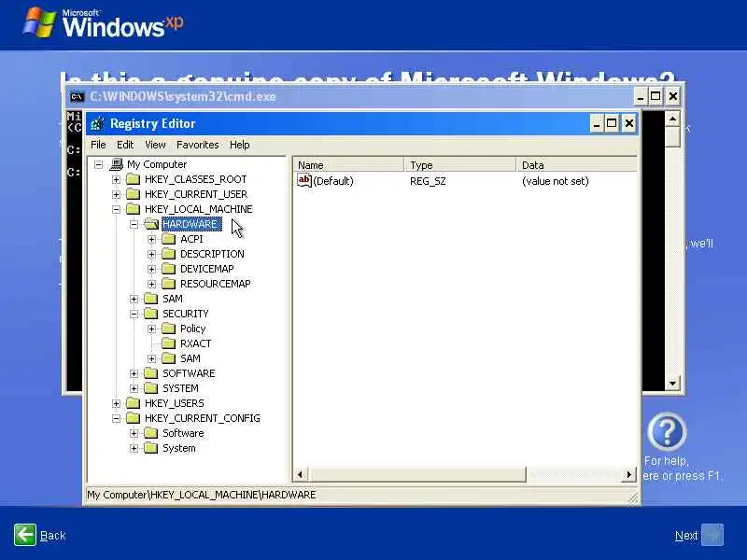Click the HKEY_CLASSES_ROOT folder icon
This screenshot has height=560, width=747.
[x=133, y=179]
